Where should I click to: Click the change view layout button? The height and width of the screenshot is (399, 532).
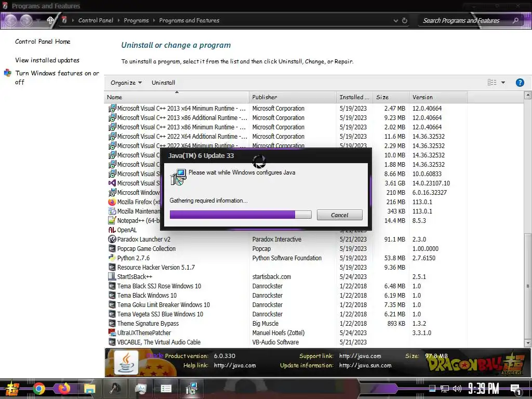click(x=492, y=83)
